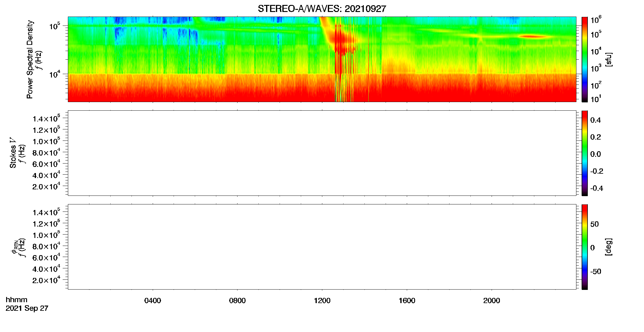This screenshot has height=332, width=644.
Task: Click the 1600 time axis label
Action: pyautogui.click(x=407, y=301)
